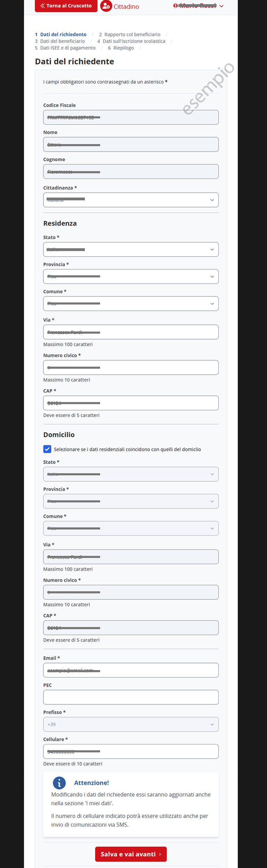Click the user account icon in header
Viewport: 267px width, 868px height.
click(176, 6)
